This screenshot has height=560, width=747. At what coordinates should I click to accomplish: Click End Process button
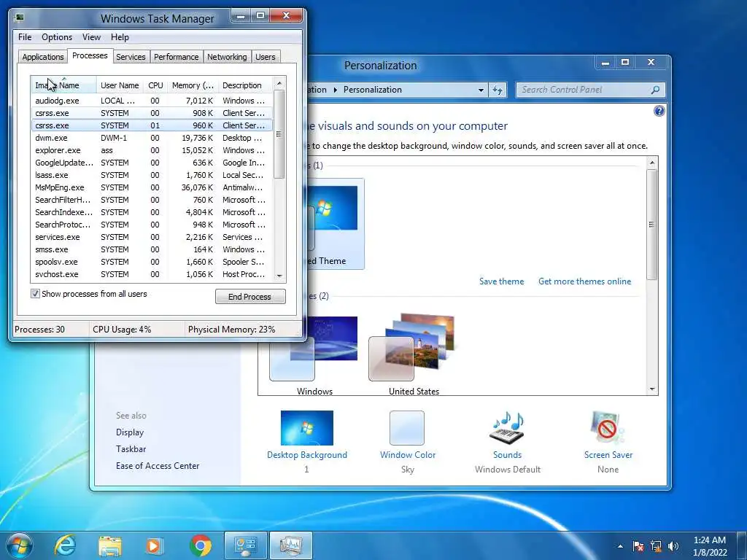250,296
